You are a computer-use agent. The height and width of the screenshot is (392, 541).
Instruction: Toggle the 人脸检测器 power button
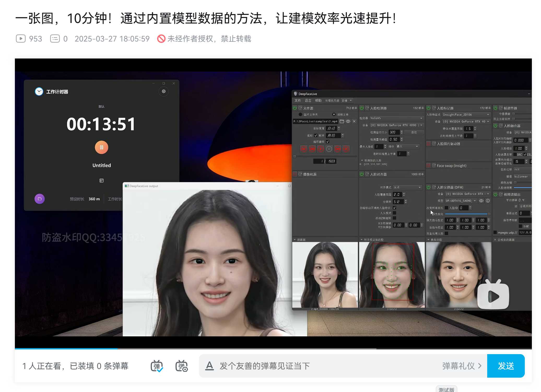pyautogui.click(x=362, y=108)
